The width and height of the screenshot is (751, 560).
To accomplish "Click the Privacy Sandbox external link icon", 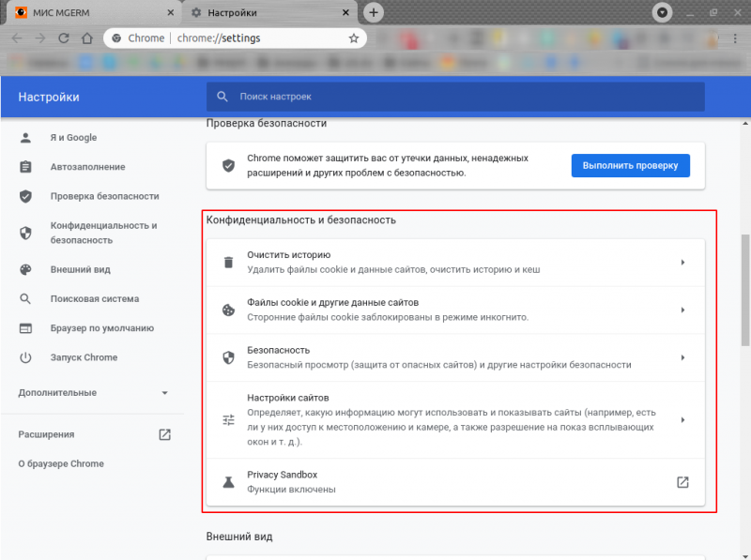I will click(x=682, y=482).
